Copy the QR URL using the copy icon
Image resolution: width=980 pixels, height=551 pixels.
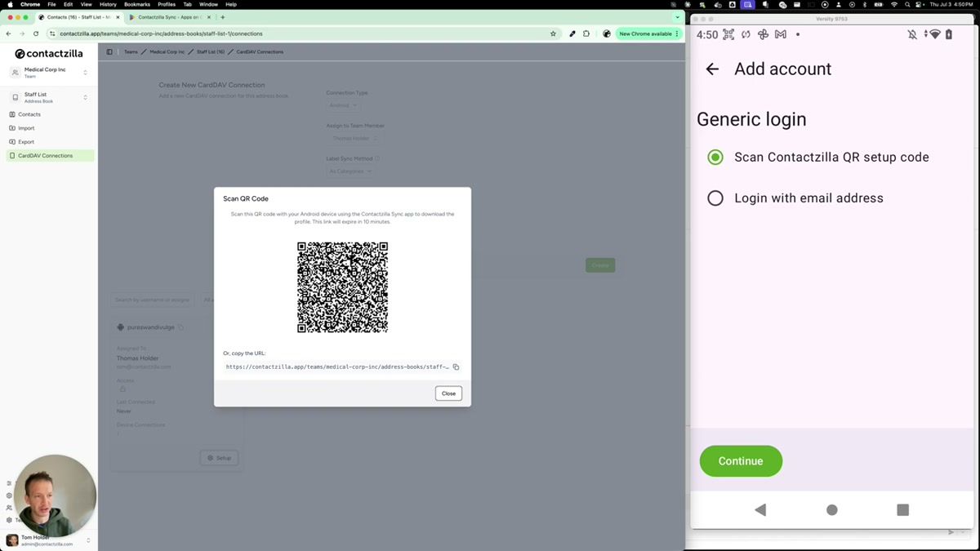456,367
